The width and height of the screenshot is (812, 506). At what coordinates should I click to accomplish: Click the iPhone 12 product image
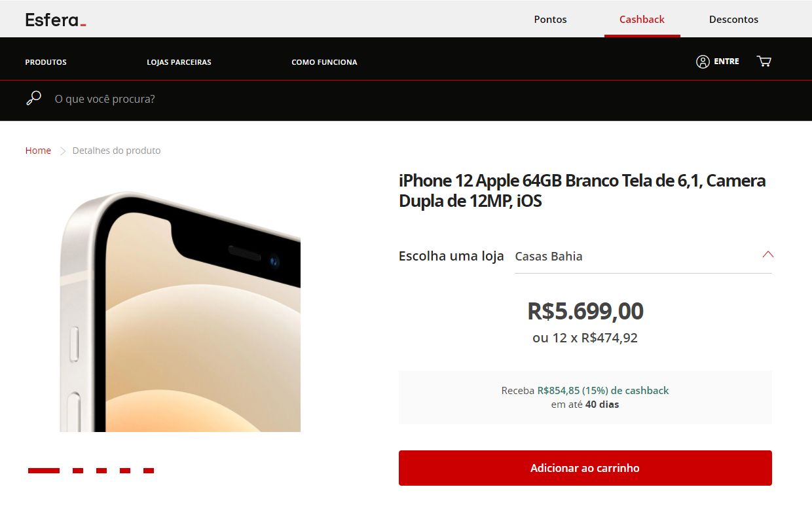tap(180, 312)
